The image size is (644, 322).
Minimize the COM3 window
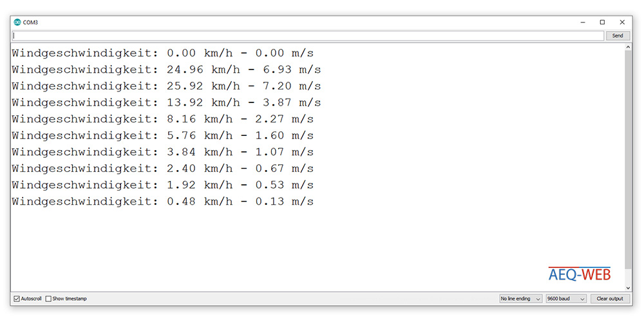coord(582,22)
